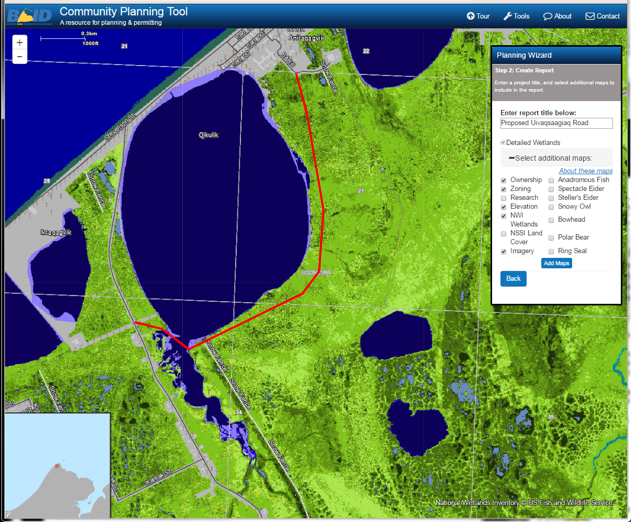Open the About page

(x=557, y=16)
